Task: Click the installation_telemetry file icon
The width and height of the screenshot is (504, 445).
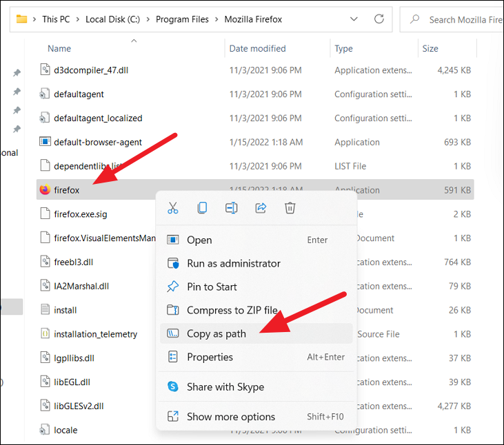Action: pos(46,334)
